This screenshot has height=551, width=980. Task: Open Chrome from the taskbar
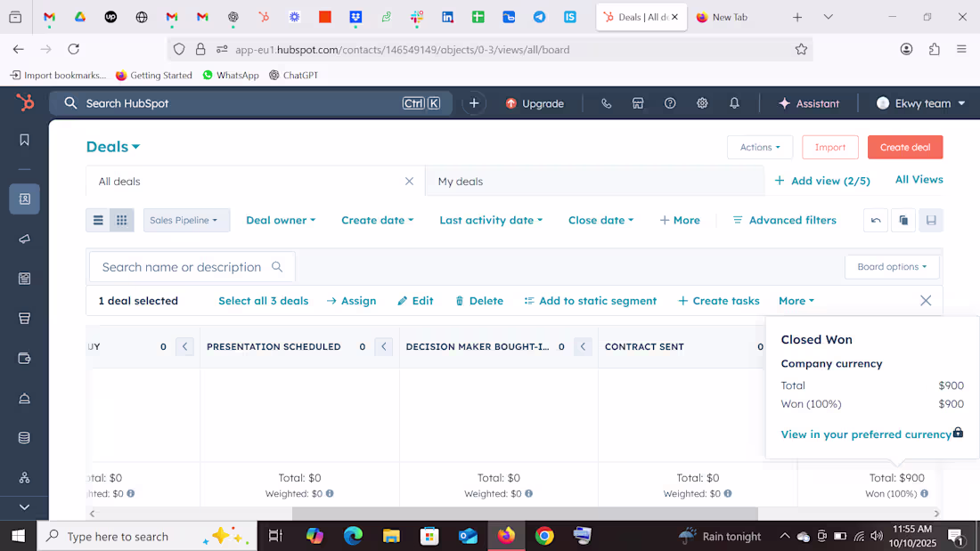[544, 536]
